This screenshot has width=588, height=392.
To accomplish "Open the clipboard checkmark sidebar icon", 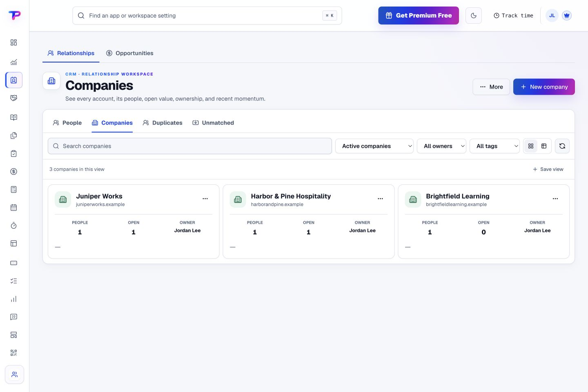I will (13, 154).
